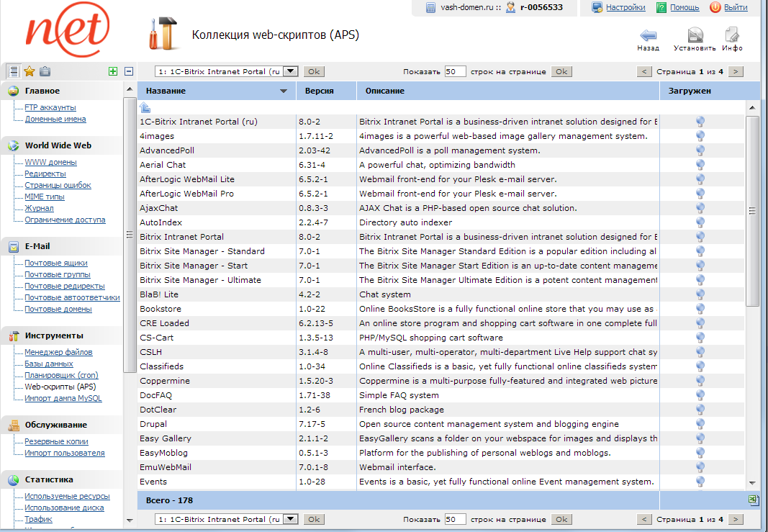Click the table's vertical scrollbar handle
Image resolution: width=768 pixels, height=532 pixels.
pyautogui.click(x=752, y=210)
